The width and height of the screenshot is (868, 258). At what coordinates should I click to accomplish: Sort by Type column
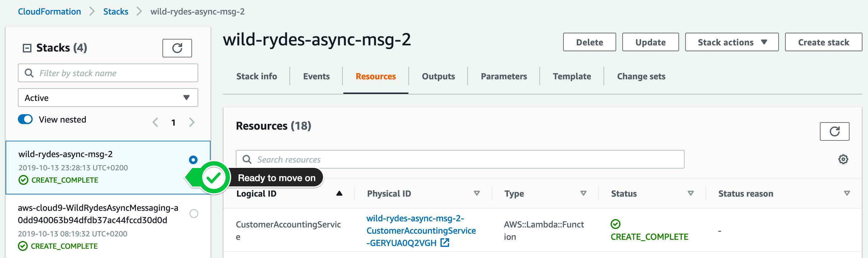[583, 193]
